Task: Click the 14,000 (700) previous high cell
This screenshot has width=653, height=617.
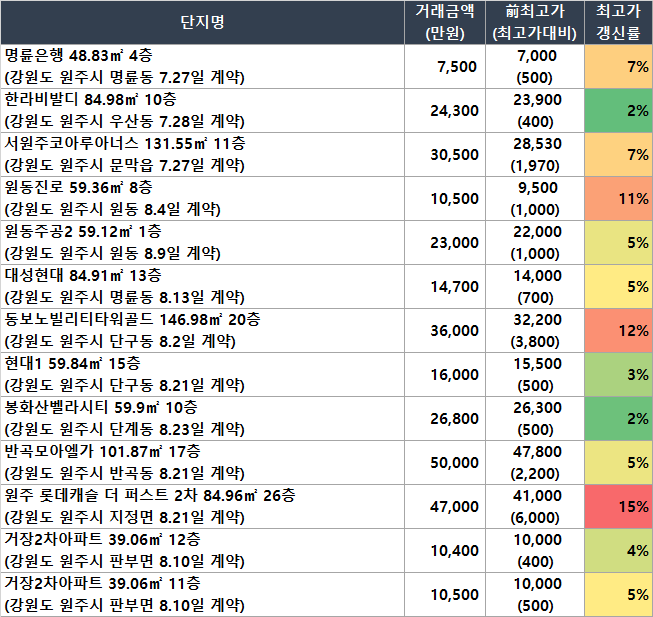Action: [x=535, y=287]
